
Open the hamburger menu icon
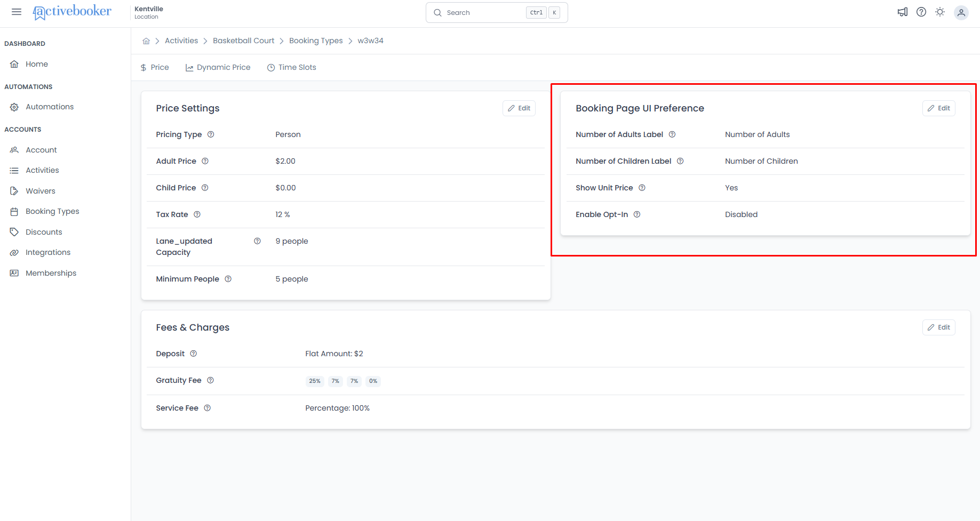17,12
